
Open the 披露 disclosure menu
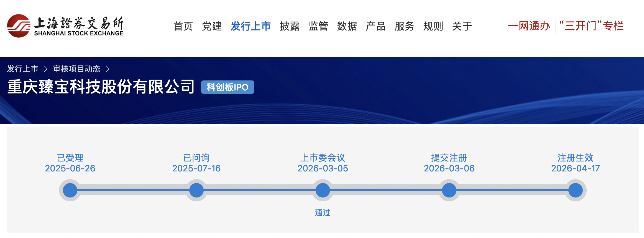[x=290, y=26]
